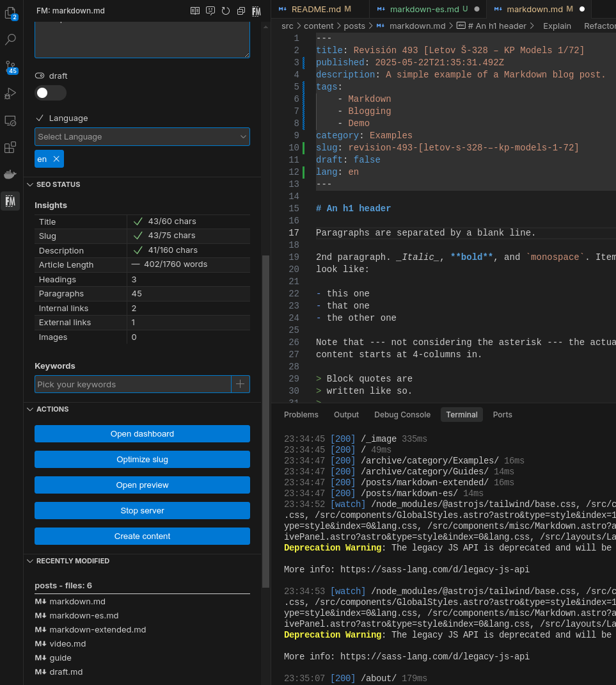This screenshot has height=685, width=616.
Task: Open the 'src' breadcrumb dropdown
Action: click(287, 26)
